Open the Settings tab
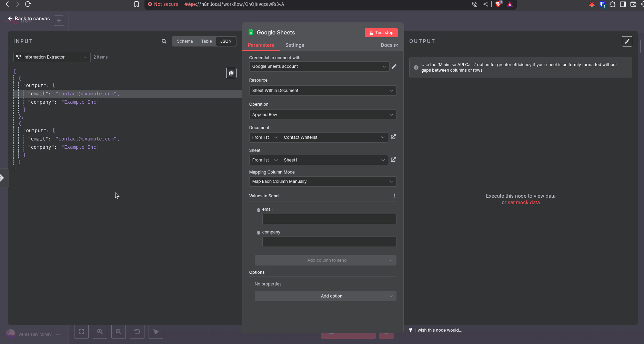Viewport: 644px width, 344px height. 295,45
